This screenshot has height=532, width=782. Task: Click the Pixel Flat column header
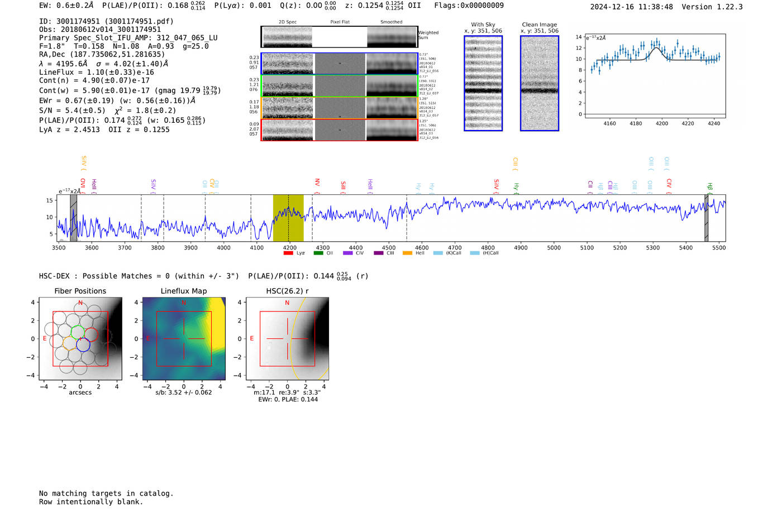[x=340, y=22]
